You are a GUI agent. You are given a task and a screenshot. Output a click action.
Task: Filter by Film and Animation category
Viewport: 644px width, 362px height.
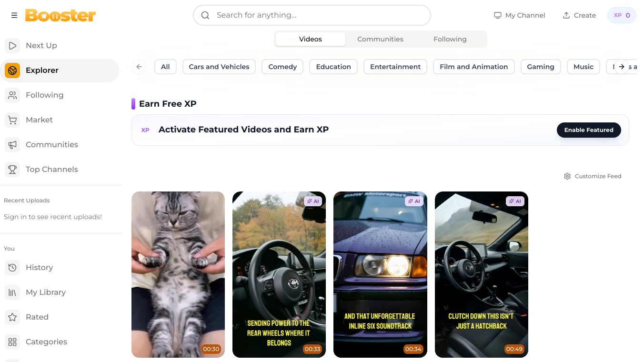click(474, 67)
